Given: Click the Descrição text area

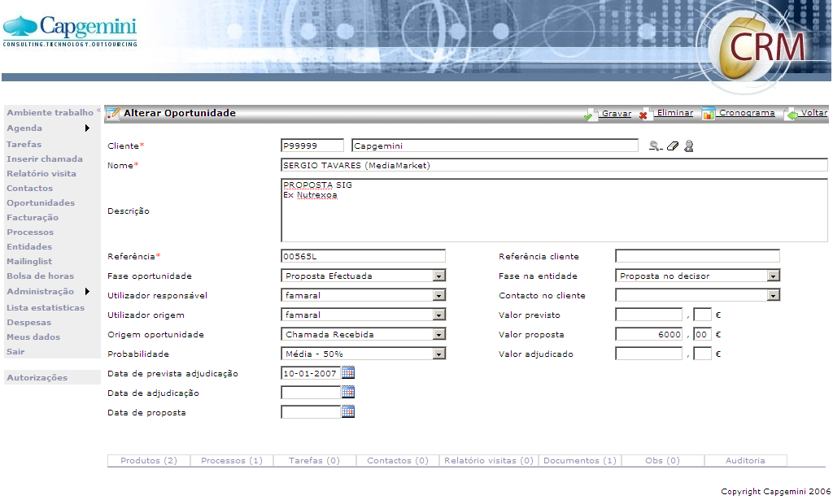Looking at the screenshot, I should pos(554,211).
